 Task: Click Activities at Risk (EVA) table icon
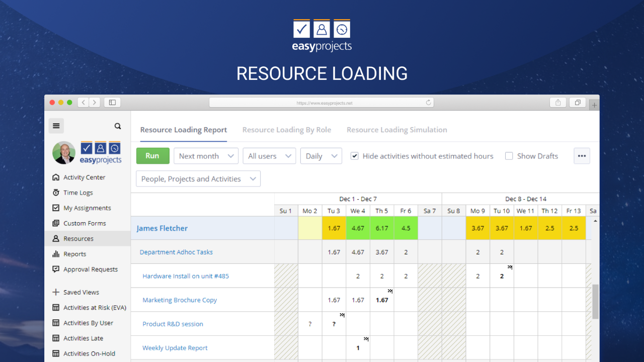pyautogui.click(x=56, y=308)
